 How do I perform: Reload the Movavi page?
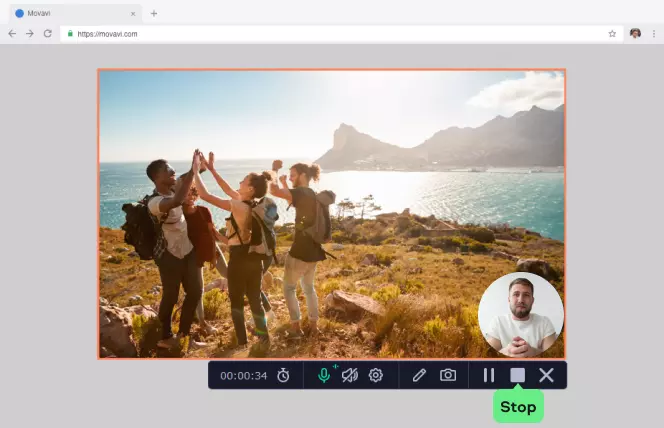point(48,33)
